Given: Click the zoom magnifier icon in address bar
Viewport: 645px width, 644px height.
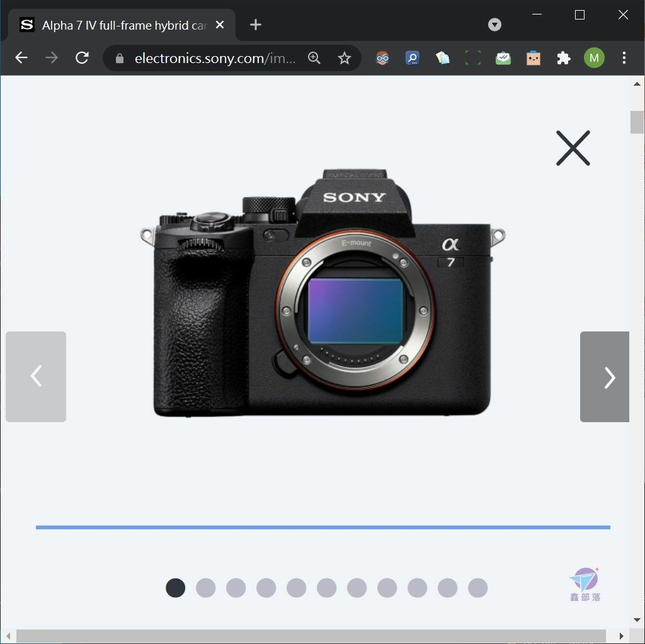Looking at the screenshot, I should 314,58.
